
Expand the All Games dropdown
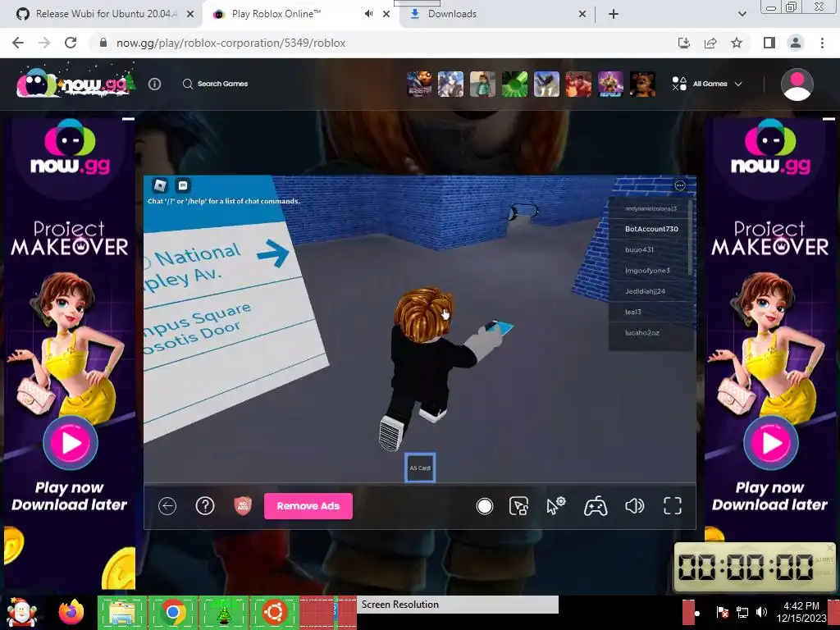tap(707, 84)
